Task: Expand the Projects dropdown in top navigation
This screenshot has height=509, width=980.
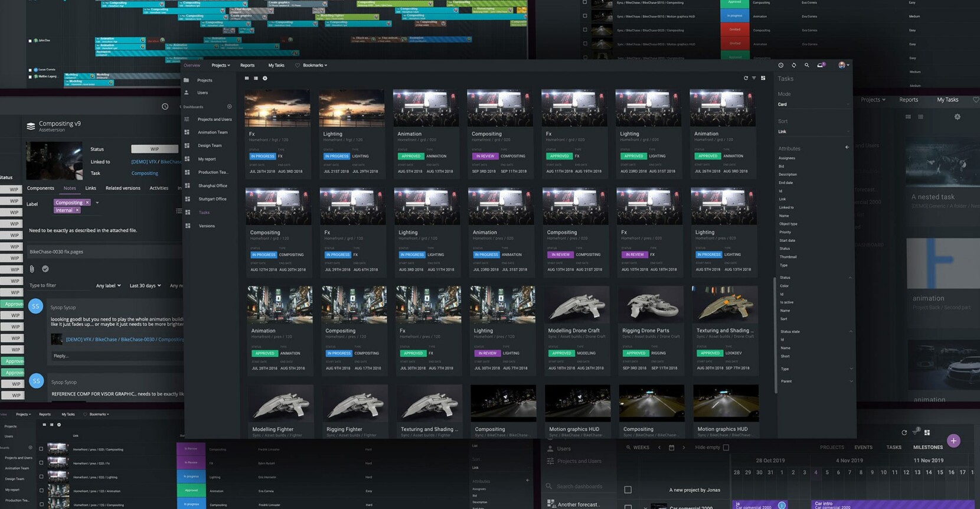Action: pos(221,66)
